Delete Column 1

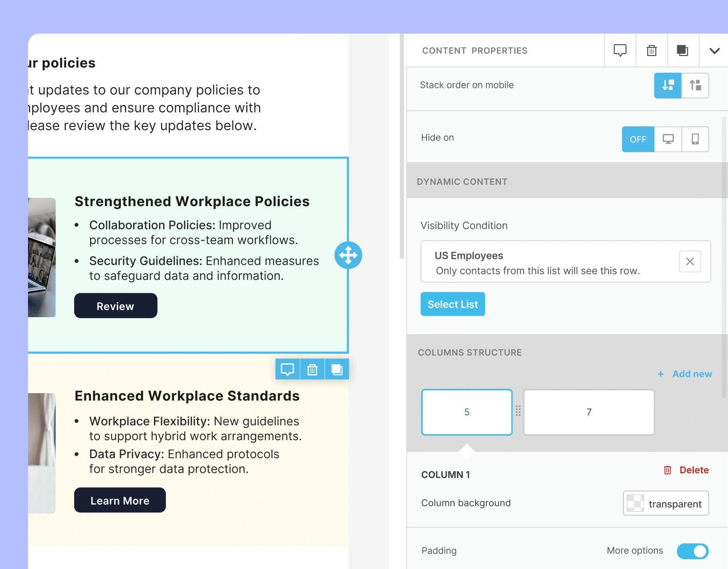coord(686,470)
